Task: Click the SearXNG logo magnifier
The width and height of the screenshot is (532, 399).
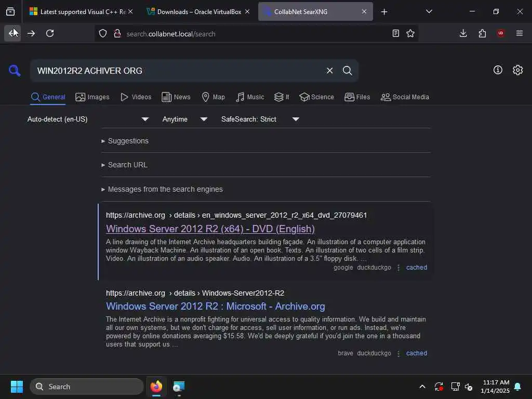Action: point(15,71)
